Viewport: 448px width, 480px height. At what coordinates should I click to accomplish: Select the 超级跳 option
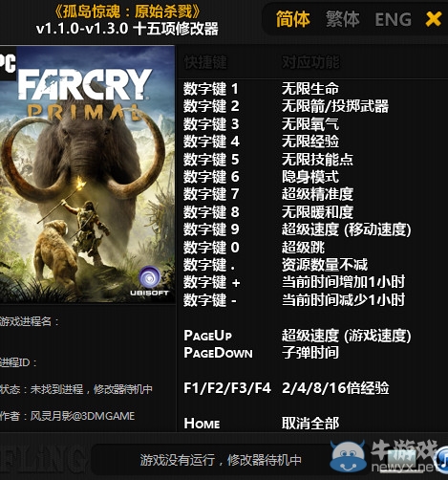point(303,247)
